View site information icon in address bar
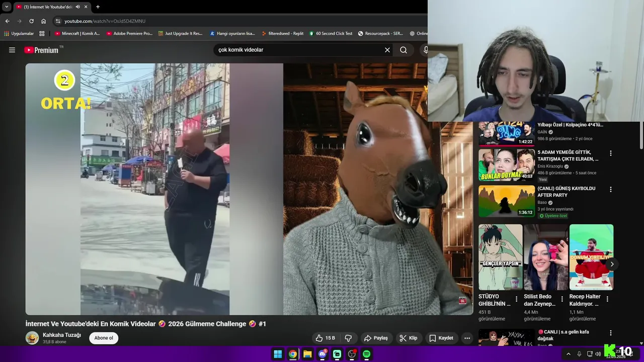 [x=58, y=21]
